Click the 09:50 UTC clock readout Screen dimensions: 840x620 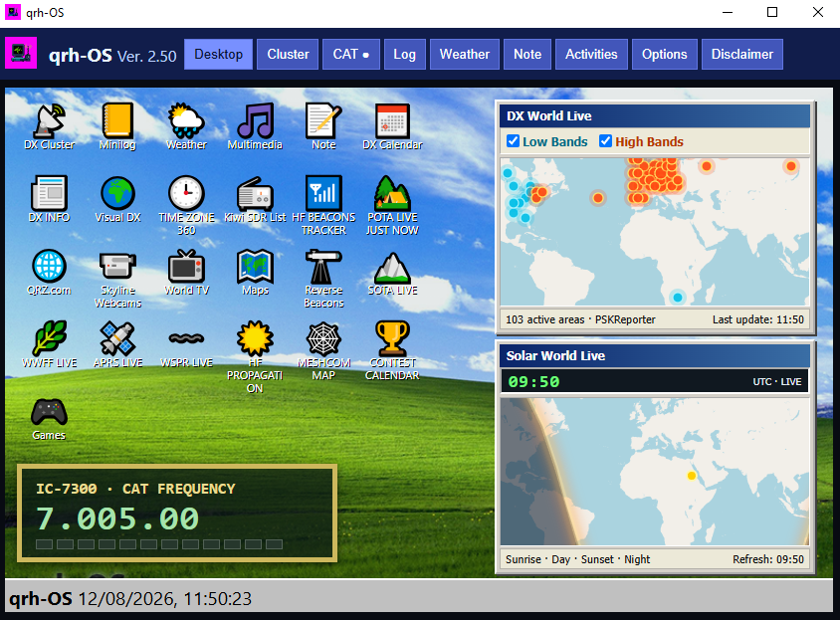(533, 381)
